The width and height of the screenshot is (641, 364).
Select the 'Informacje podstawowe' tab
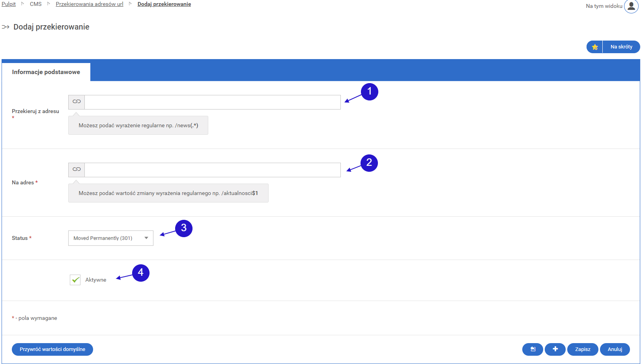pos(46,72)
